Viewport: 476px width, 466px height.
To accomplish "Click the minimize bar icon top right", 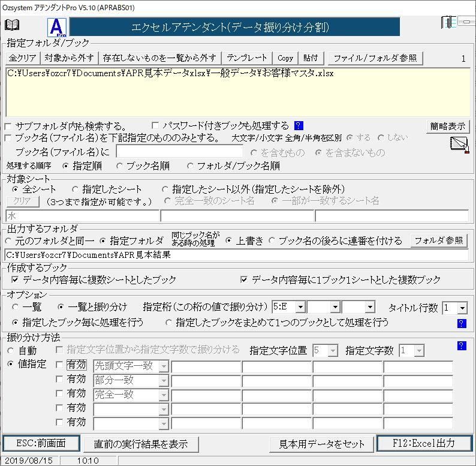I will pos(466,22).
